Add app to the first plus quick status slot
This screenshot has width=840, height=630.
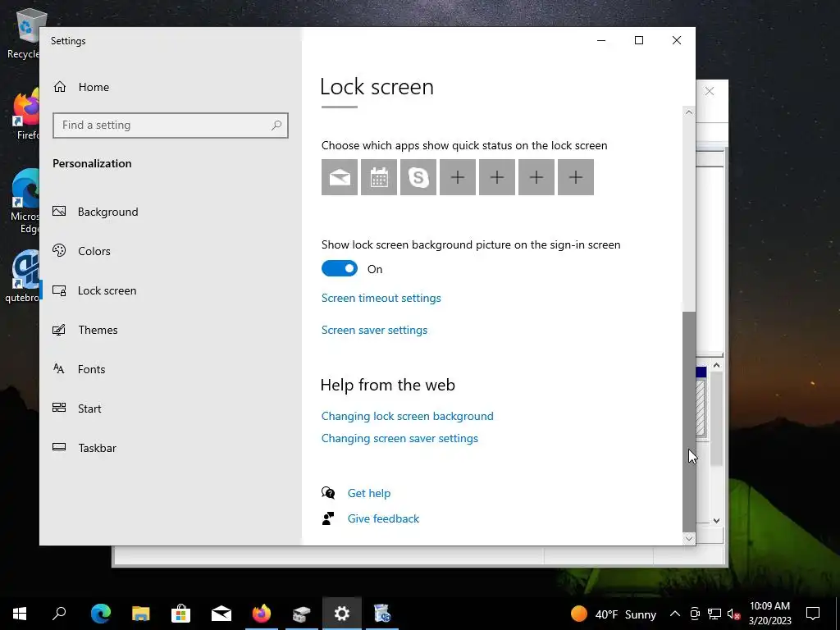[x=458, y=177]
